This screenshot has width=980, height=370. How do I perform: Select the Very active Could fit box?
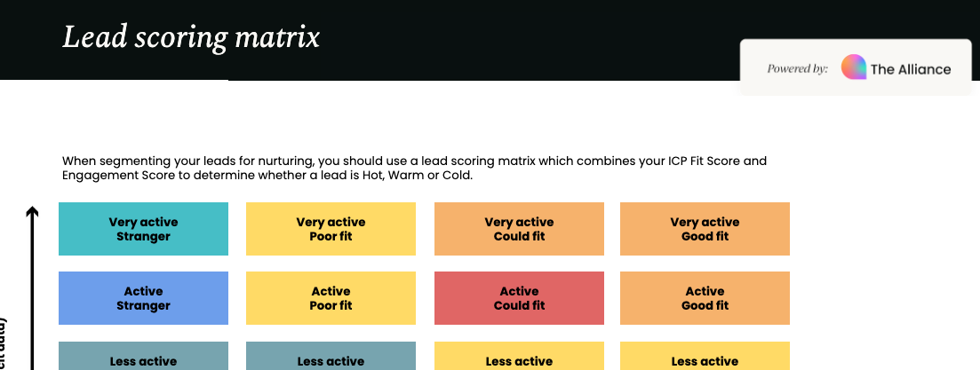[519, 229]
